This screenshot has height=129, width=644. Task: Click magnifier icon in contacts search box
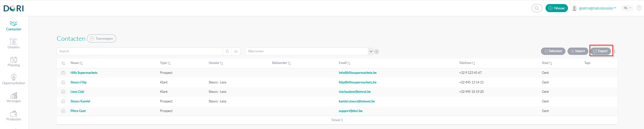point(227,51)
